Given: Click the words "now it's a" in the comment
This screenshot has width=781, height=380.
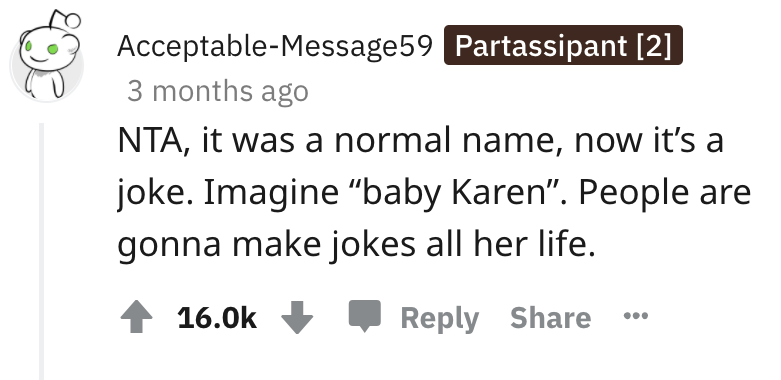Looking at the screenshot, I should [x=649, y=140].
